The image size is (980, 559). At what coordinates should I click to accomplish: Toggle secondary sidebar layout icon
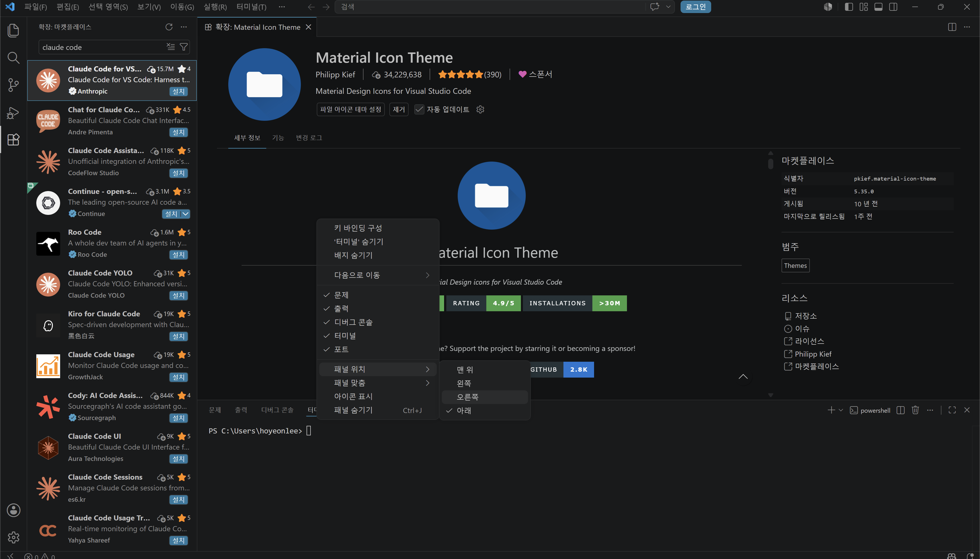[x=893, y=7]
